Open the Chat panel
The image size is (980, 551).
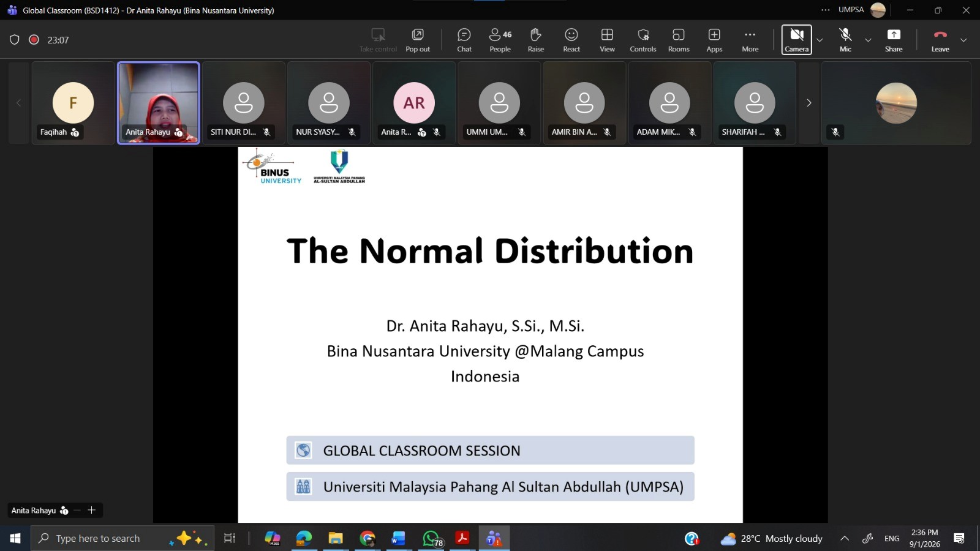point(464,40)
